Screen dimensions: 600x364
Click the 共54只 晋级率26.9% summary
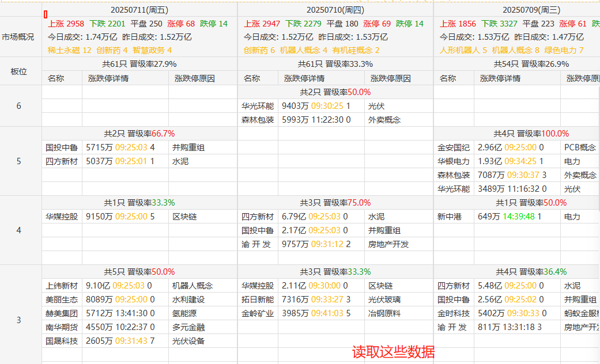531,64
